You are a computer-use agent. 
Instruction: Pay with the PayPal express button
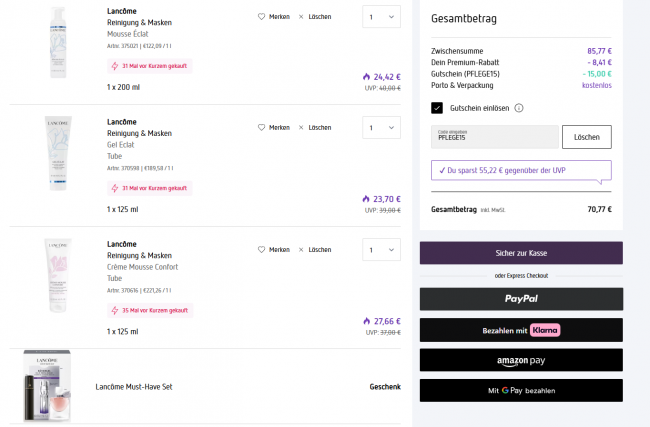click(521, 298)
